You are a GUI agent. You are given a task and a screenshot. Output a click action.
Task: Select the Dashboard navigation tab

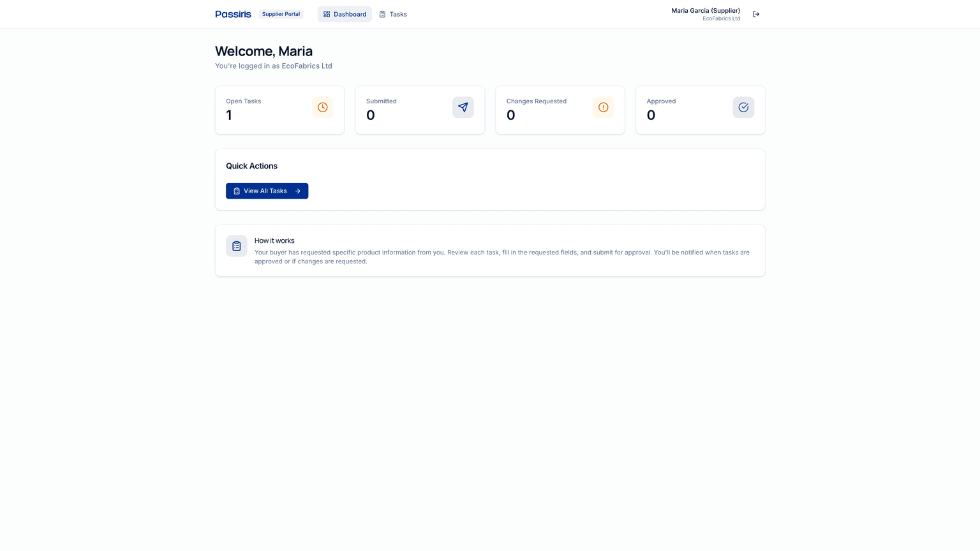(345, 13)
